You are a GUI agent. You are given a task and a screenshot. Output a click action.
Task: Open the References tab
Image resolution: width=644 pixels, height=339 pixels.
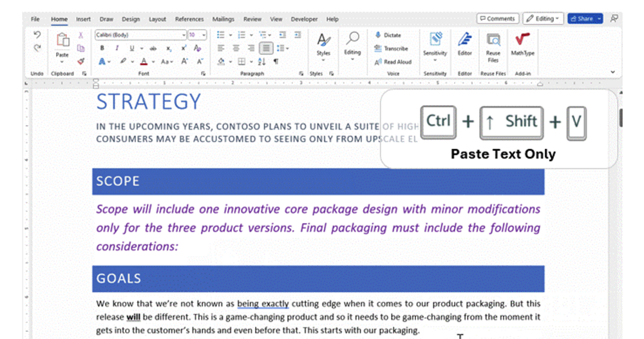pos(189,19)
